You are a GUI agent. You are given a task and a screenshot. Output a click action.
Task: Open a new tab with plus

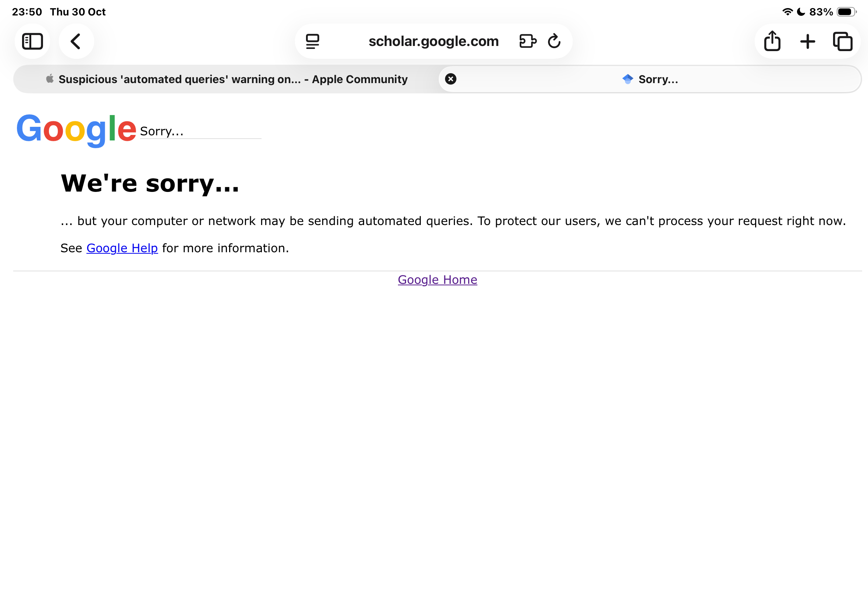(808, 41)
